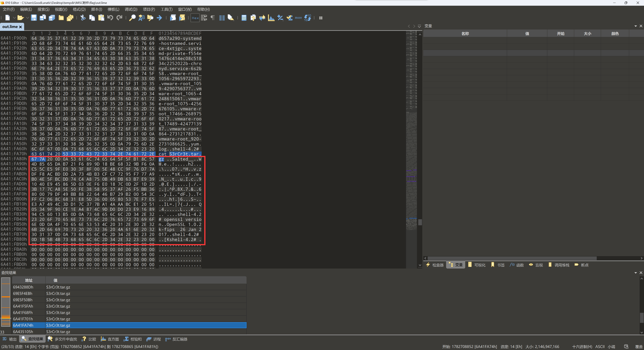The width and height of the screenshot is (644, 350).
Task: Open the Checksum sigma icon
Action: coord(289,18)
